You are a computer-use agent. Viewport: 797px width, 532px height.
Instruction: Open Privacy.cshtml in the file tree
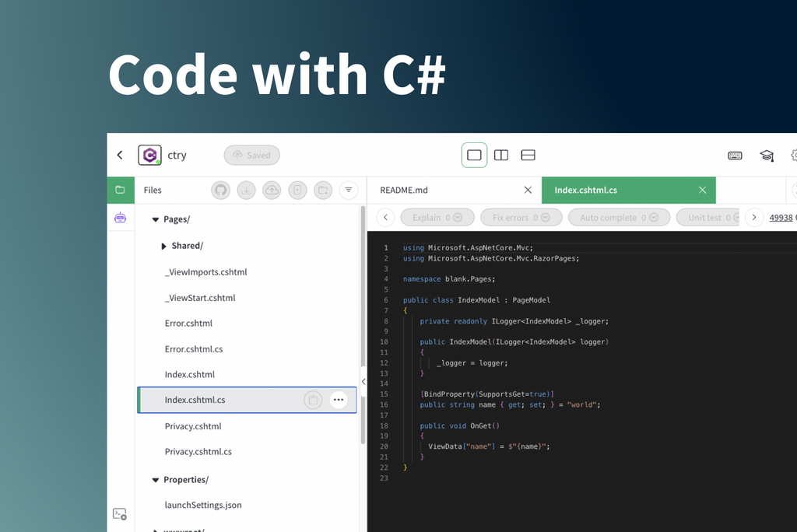point(193,426)
